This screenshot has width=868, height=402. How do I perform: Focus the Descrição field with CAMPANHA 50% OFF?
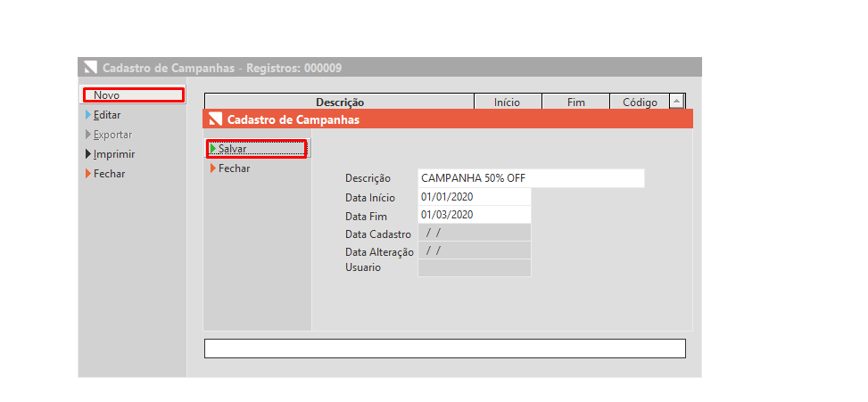[x=531, y=178]
